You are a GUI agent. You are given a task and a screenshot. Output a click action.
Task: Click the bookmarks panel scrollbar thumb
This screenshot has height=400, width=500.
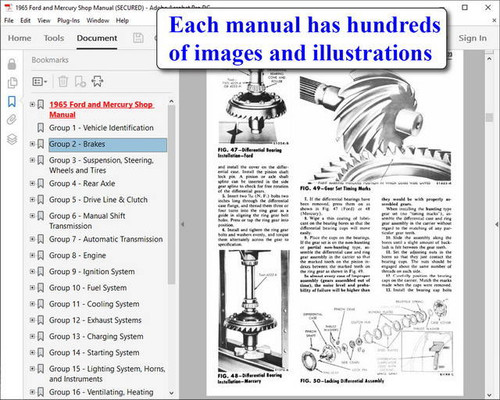(171, 195)
